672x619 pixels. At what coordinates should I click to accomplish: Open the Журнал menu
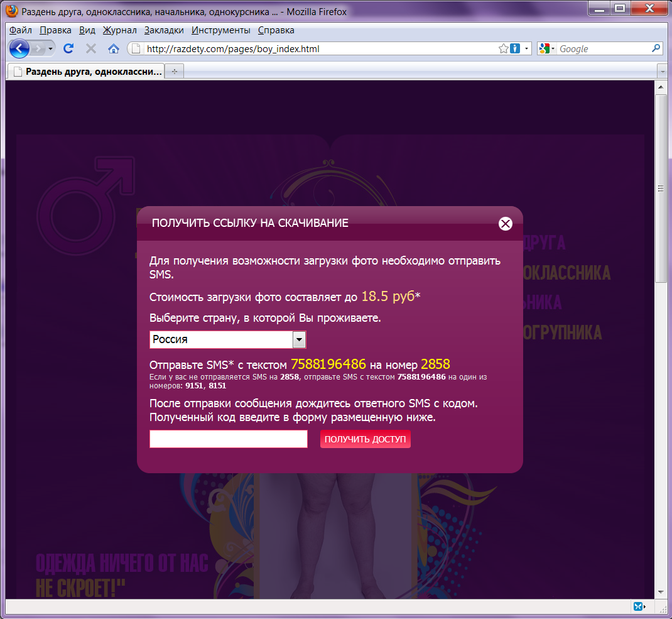point(119,30)
